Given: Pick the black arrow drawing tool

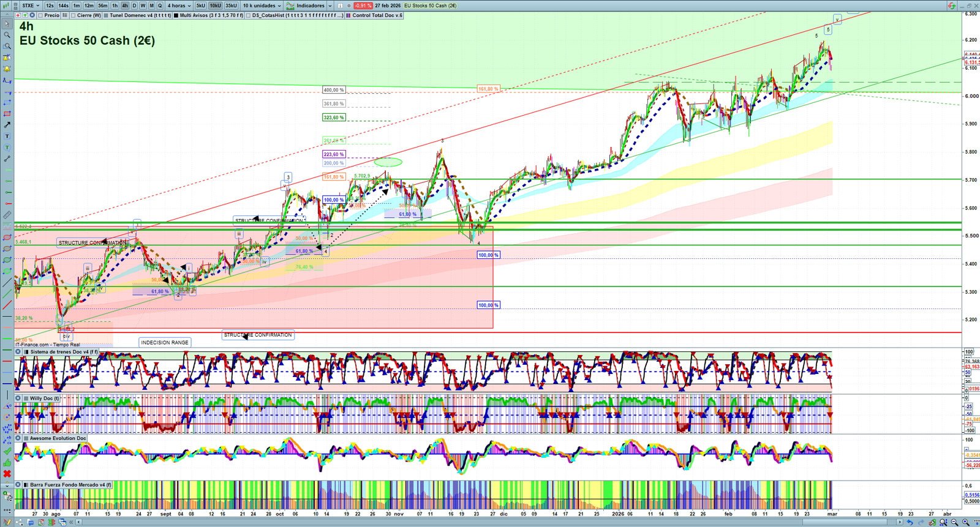Looking at the screenshot, I should point(7,125).
